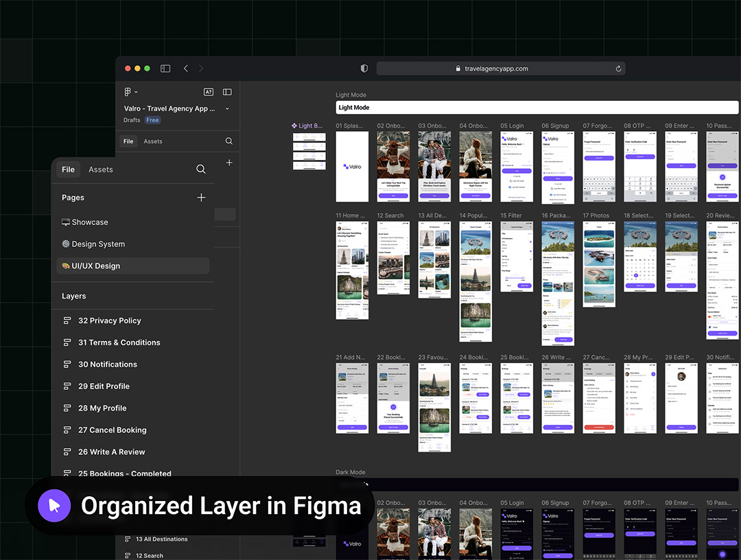Viewport: 741px width, 560px height.
Task: Select the 28 My Profile layer
Action: (x=102, y=408)
